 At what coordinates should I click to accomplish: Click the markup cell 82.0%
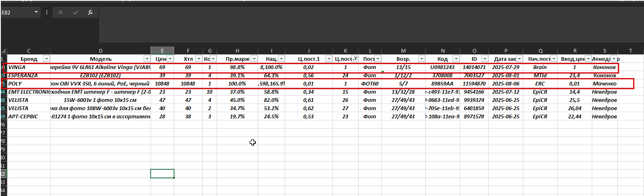(271, 100)
